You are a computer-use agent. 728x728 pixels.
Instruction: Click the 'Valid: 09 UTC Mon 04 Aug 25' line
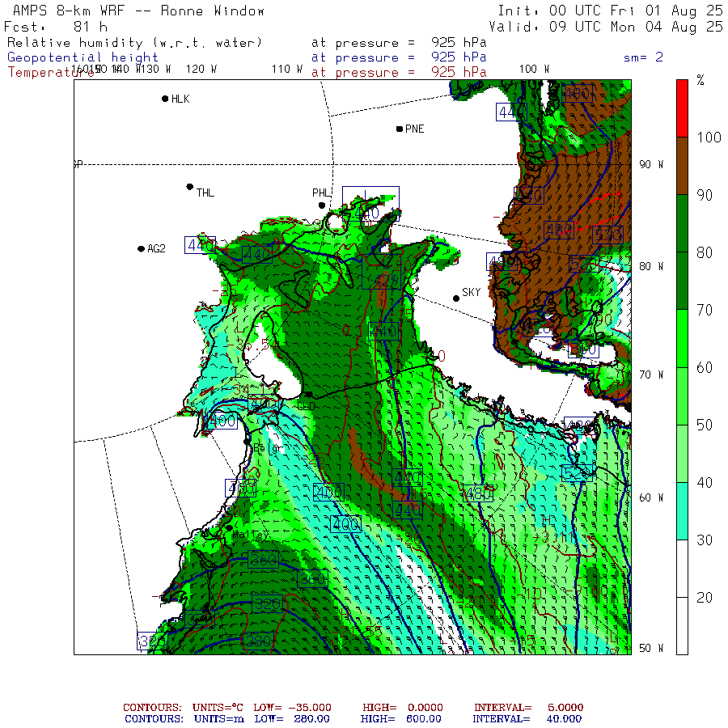pos(606,27)
